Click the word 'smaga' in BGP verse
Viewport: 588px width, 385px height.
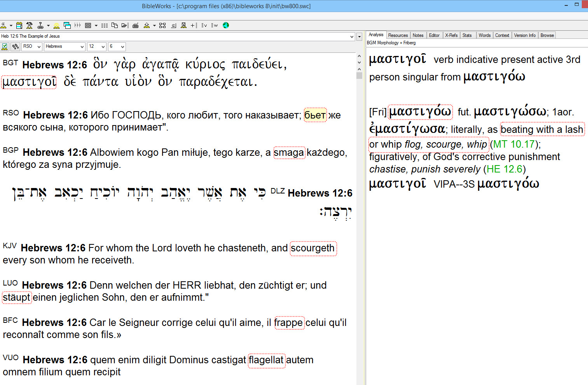point(289,152)
